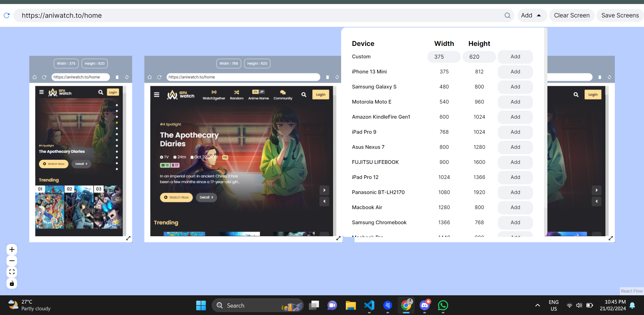The height and width of the screenshot is (315, 644).
Task: Add the Samsung Chromebook device
Action: click(515, 223)
